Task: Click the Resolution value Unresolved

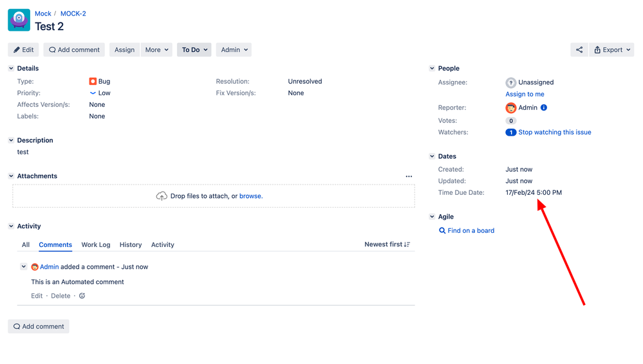Action: pyautogui.click(x=304, y=82)
